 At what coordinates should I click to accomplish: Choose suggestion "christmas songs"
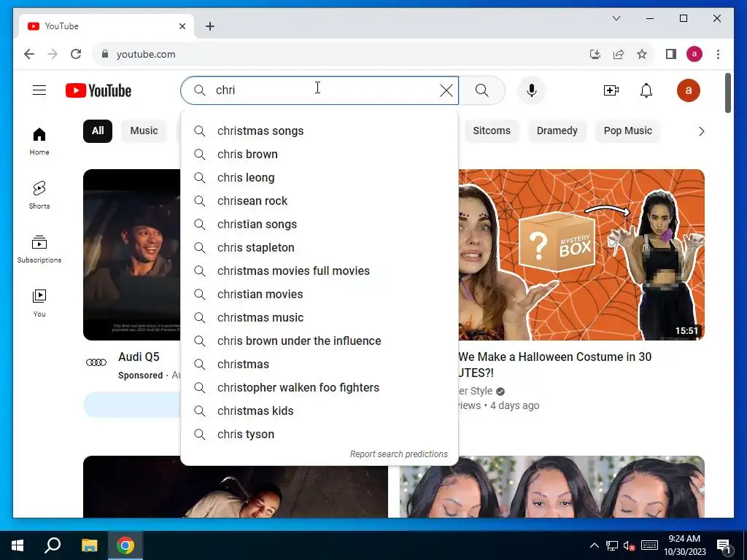[x=320, y=131]
